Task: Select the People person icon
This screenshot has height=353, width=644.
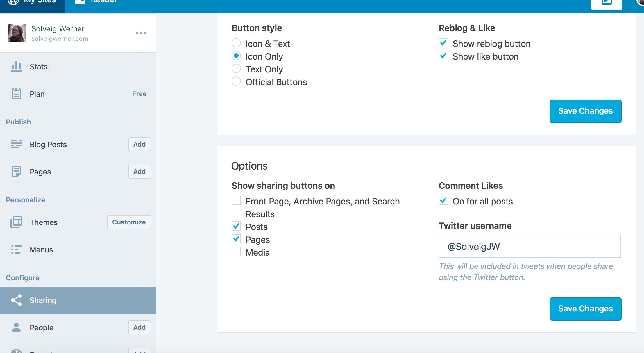Action: point(16,327)
